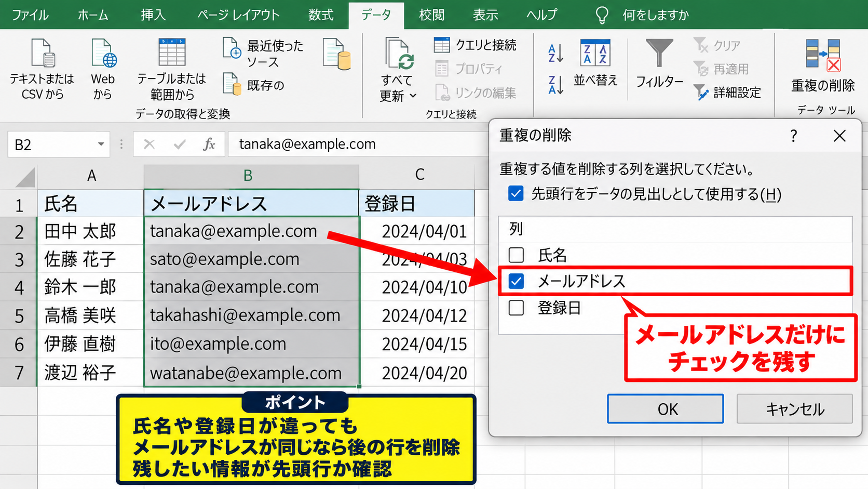The image size is (868, 489).
Task: Click the すべて更新 refresh icon
Action: click(x=399, y=54)
